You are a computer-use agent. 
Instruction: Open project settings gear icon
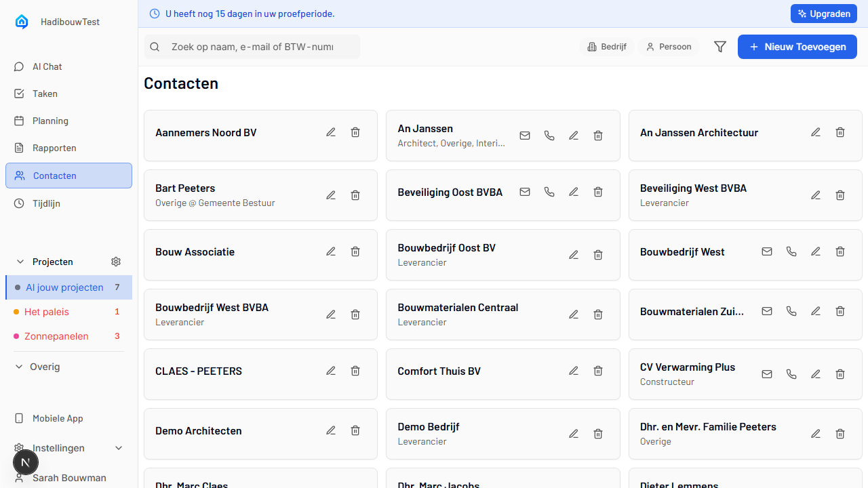click(x=116, y=262)
